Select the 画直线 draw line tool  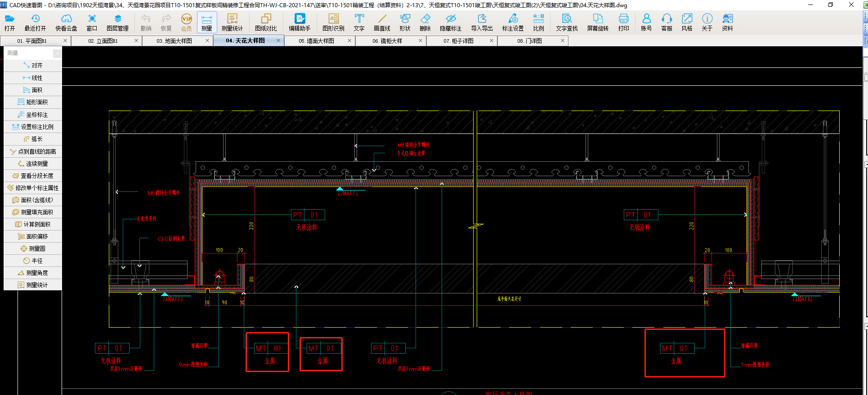[382, 22]
